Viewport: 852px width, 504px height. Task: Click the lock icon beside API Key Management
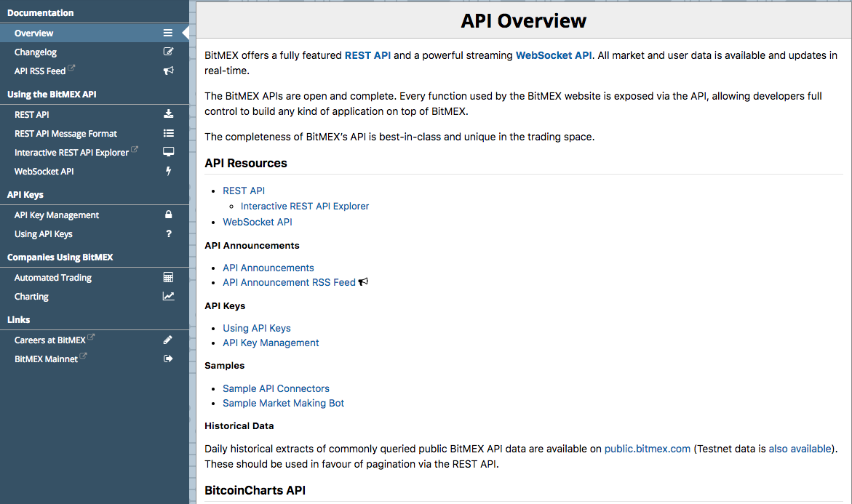tap(169, 215)
